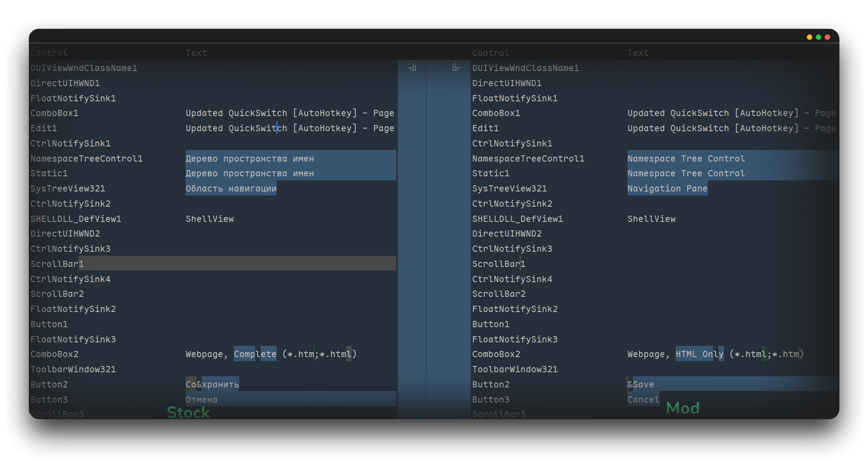Viewport: 868px width, 462px height.
Task: Click SHELLDLL_DefView1 in the right pane
Action: pyautogui.click(x=517, y=219)
